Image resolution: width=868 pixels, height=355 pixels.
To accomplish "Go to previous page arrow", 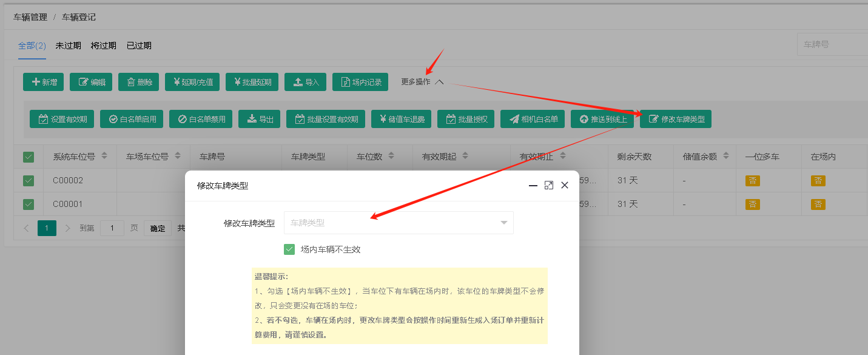I will coord(26,228).
